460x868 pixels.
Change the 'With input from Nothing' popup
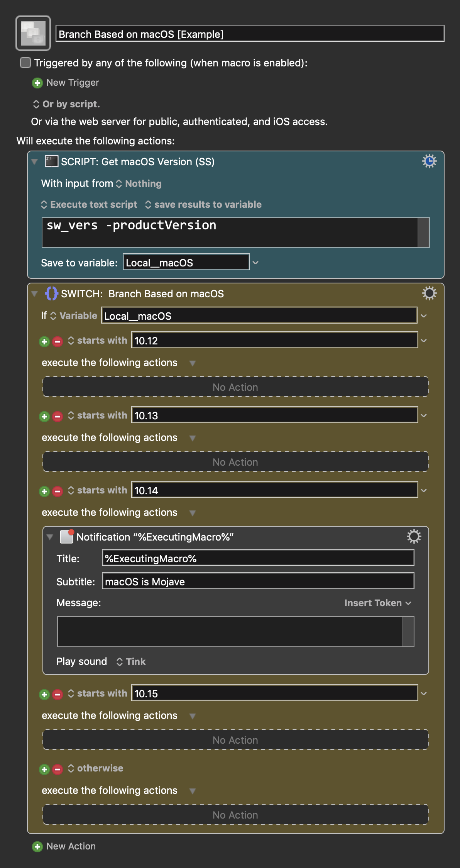tap(139, 184)
